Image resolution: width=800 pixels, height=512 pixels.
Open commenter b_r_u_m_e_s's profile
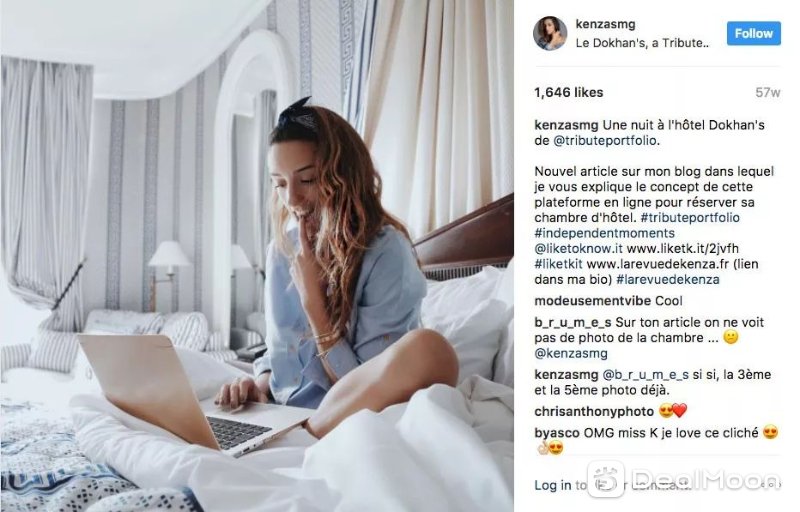(x=572, y=322)
